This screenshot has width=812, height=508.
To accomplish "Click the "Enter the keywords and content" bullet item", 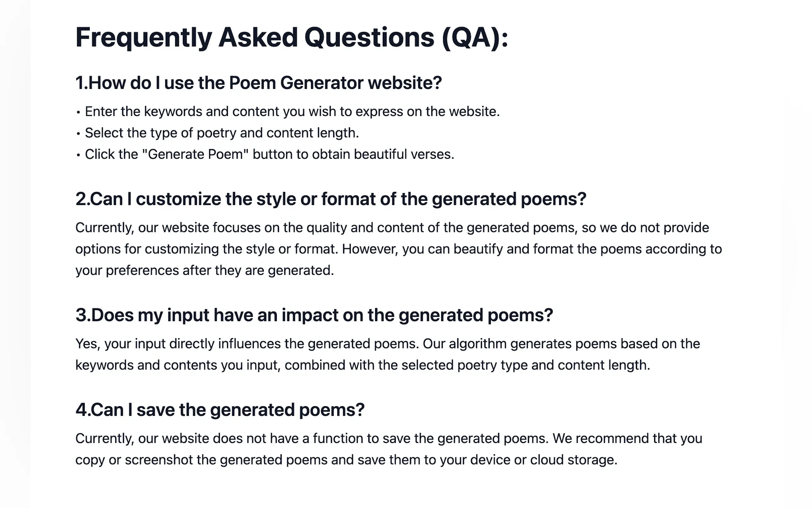I will click(292, 112).
